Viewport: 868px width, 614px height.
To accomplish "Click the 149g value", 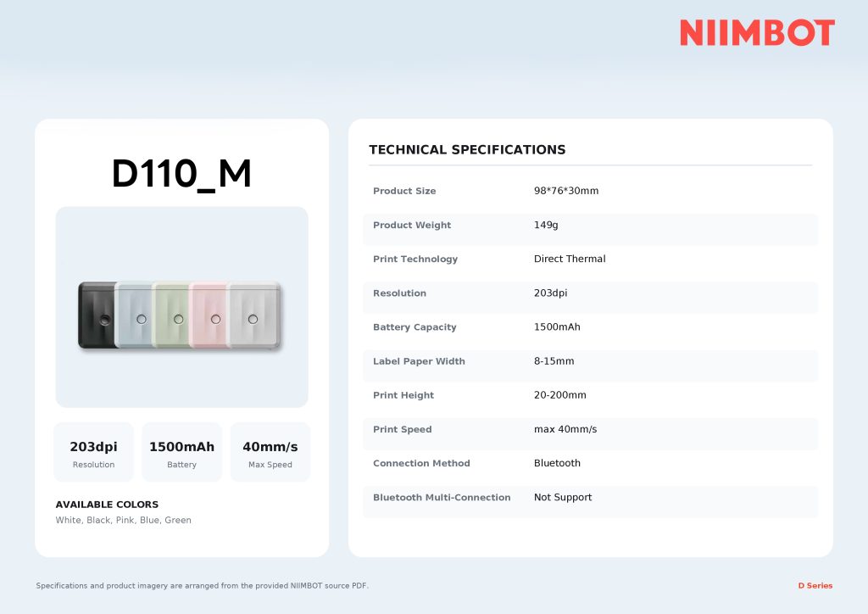I will (x=546, y=225).
